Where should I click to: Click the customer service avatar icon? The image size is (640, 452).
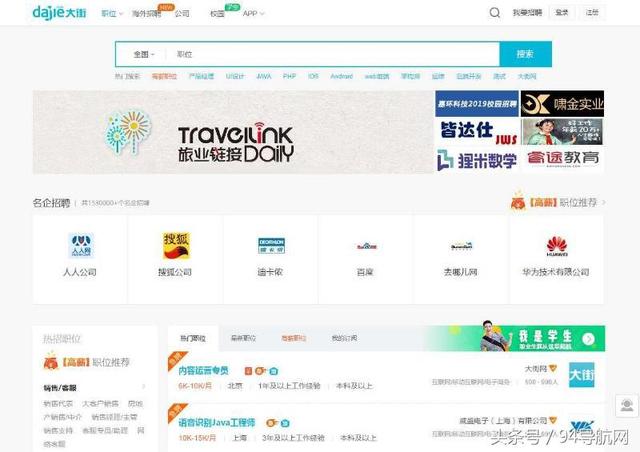point(627,405)
